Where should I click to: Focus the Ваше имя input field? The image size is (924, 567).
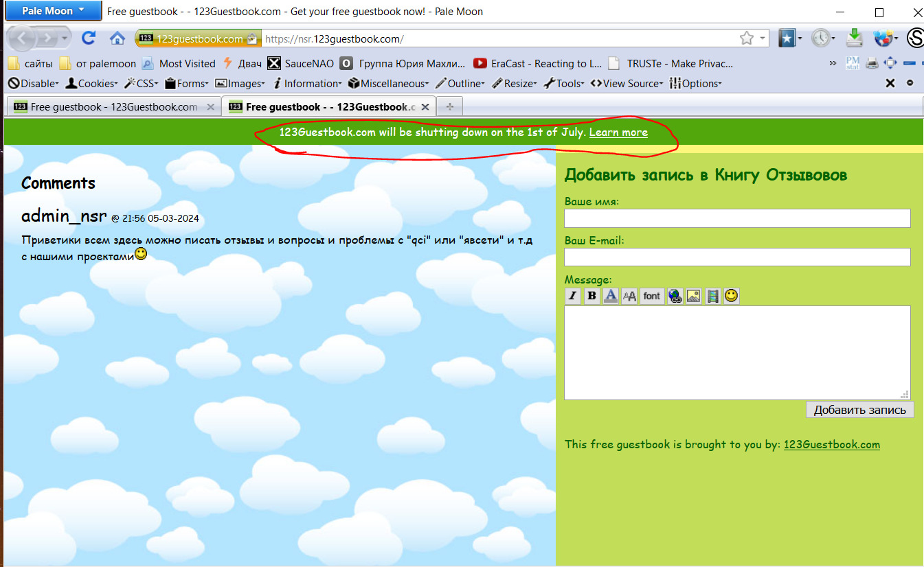point(737,218)
